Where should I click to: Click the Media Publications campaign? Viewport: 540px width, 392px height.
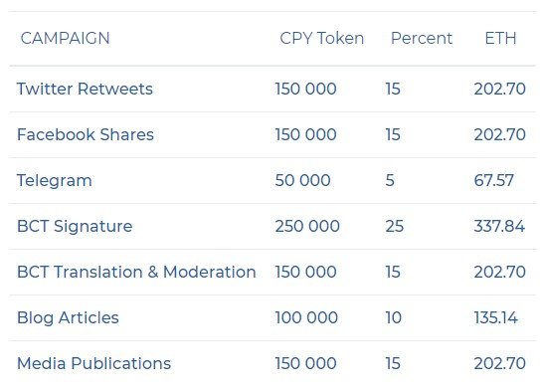click(x=94, y=363)
